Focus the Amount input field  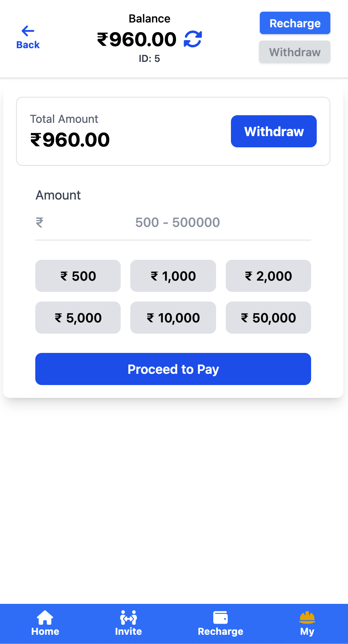coord(178,222)
